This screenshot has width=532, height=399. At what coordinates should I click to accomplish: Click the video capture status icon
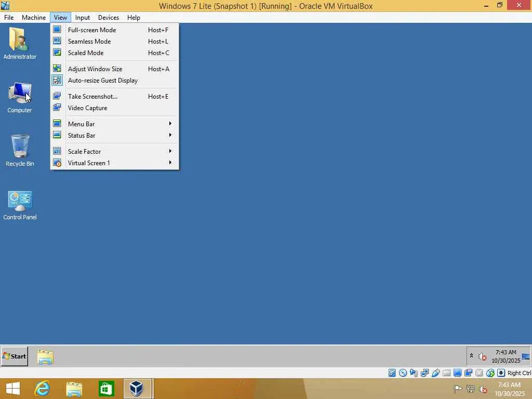coord(468,373)
